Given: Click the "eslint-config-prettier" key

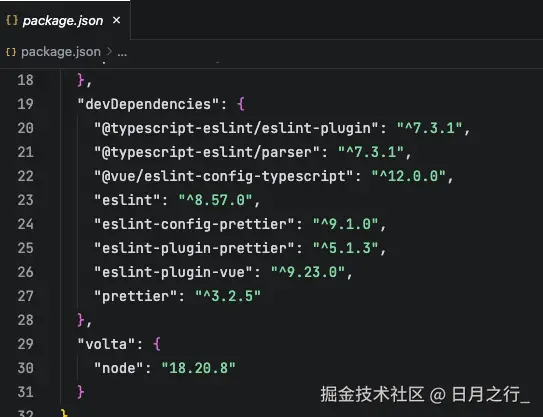Looking at the screenshot, I should click(194, 224).
